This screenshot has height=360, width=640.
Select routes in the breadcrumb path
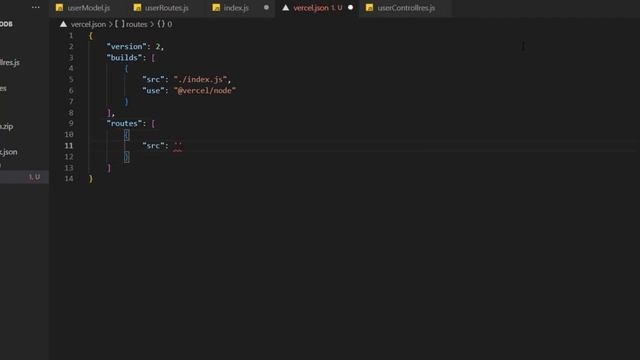point(136,24)
